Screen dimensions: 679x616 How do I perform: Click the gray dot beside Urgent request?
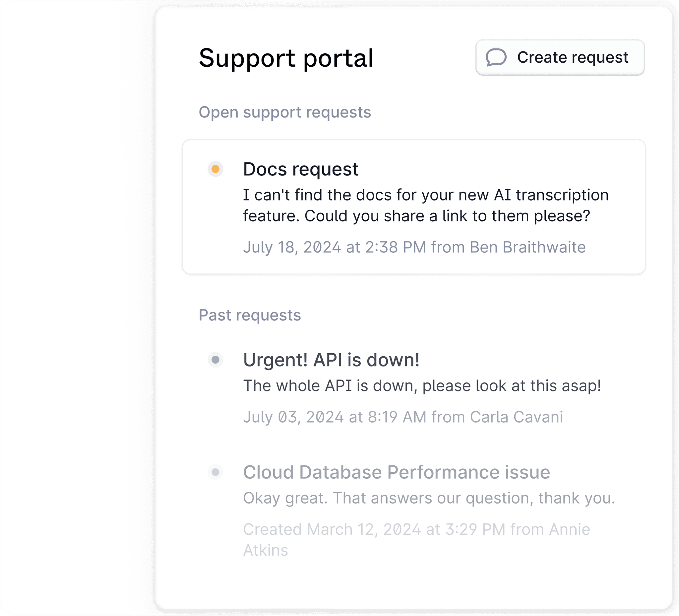coord(216,360)
